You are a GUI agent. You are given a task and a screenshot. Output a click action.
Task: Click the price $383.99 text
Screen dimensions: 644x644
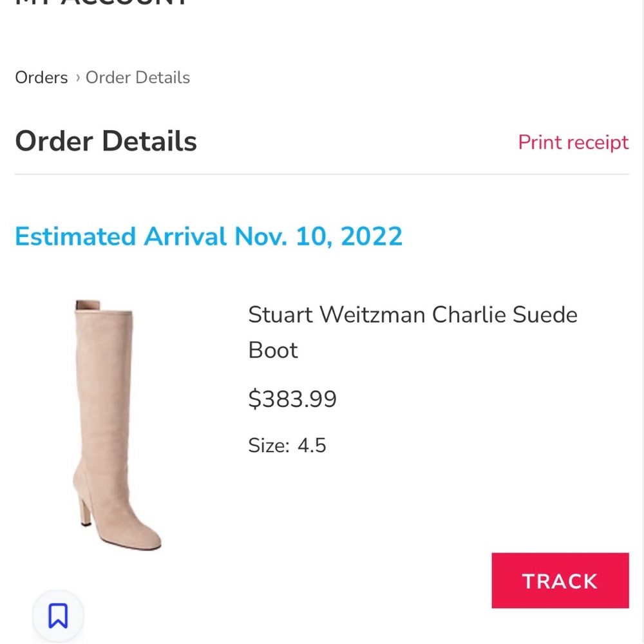click(x=292, y=399)
